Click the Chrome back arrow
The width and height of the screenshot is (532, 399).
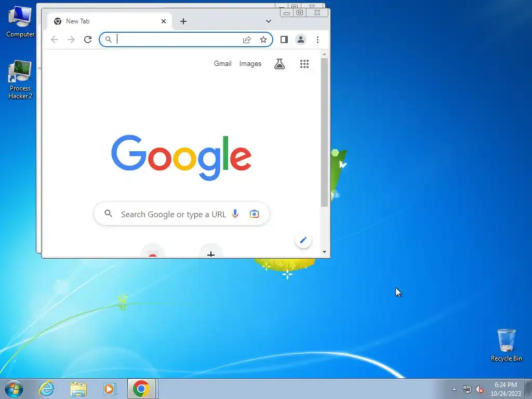[54, 39]
